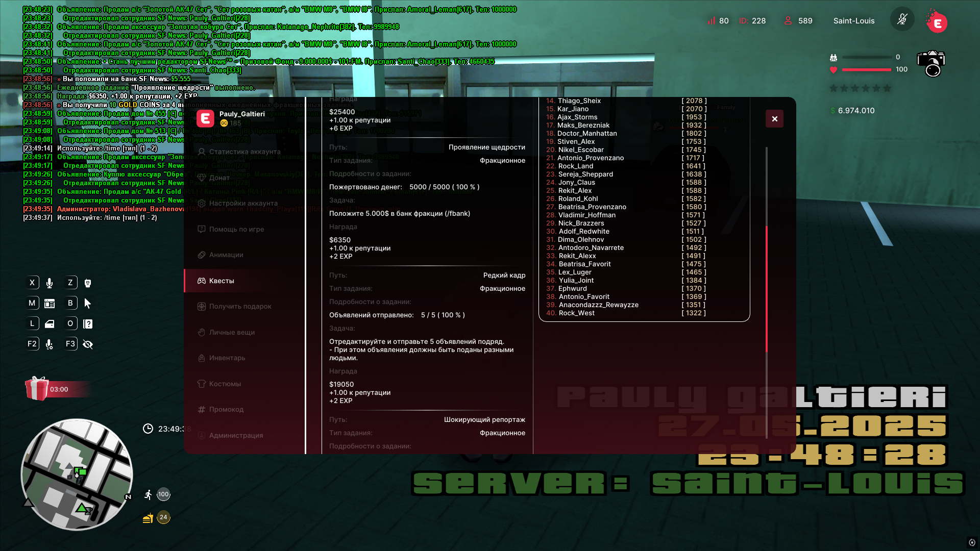The image size is (980, 551).
Task: Click the gold coin balance 185
Action: tap(231, 123)
